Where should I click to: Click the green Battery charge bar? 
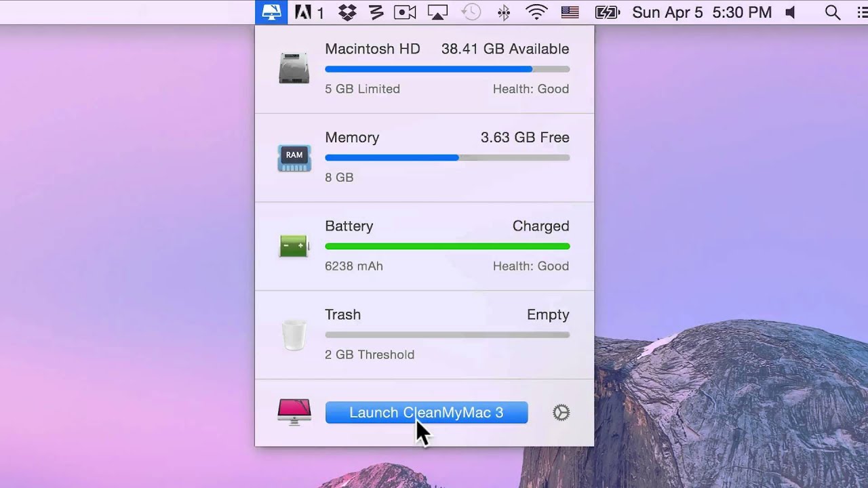point(448,247)
